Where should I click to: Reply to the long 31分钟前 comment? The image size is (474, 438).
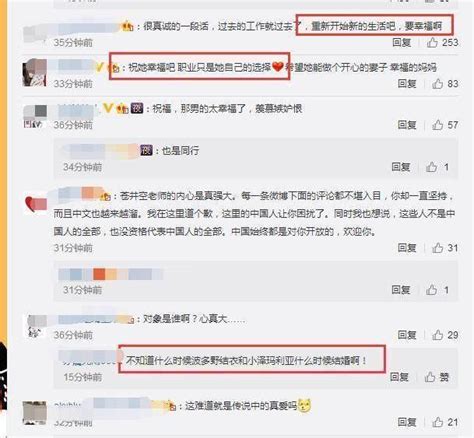(x=407, y=248)
